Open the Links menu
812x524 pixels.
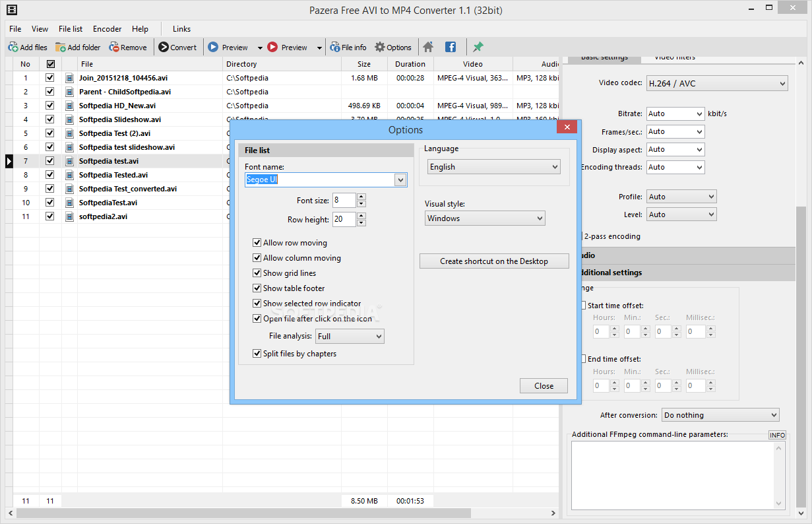pos(181,29)
